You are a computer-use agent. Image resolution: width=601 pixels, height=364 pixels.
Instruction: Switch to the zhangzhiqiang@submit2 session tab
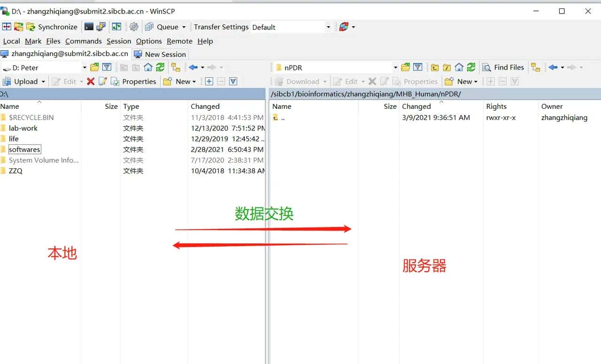tap(66, 53)
